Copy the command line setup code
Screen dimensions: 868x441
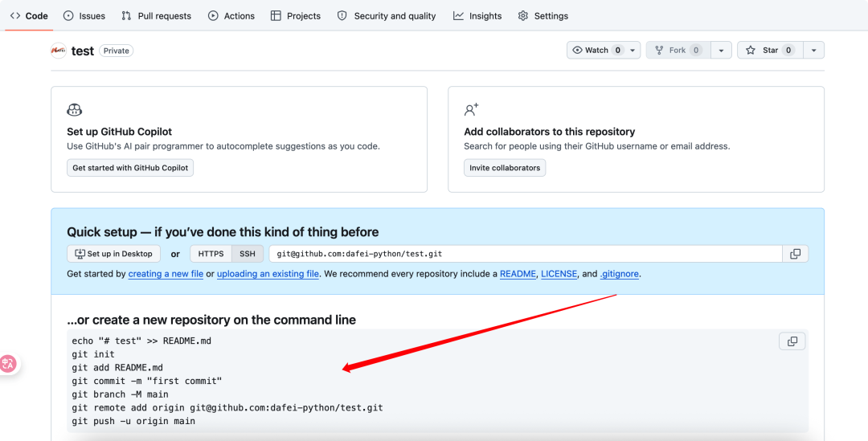click(792, 341)
